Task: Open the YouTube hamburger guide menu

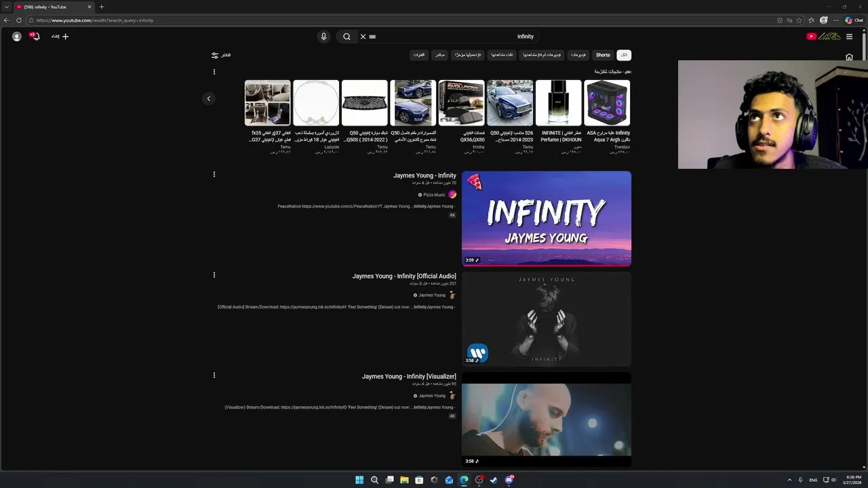Action: [849, 37]
